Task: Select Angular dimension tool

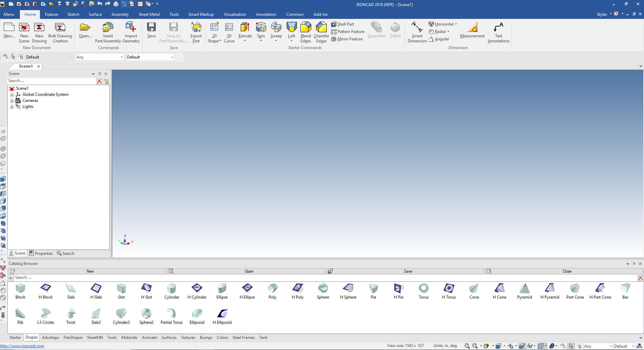Action: tap(439, 39)
